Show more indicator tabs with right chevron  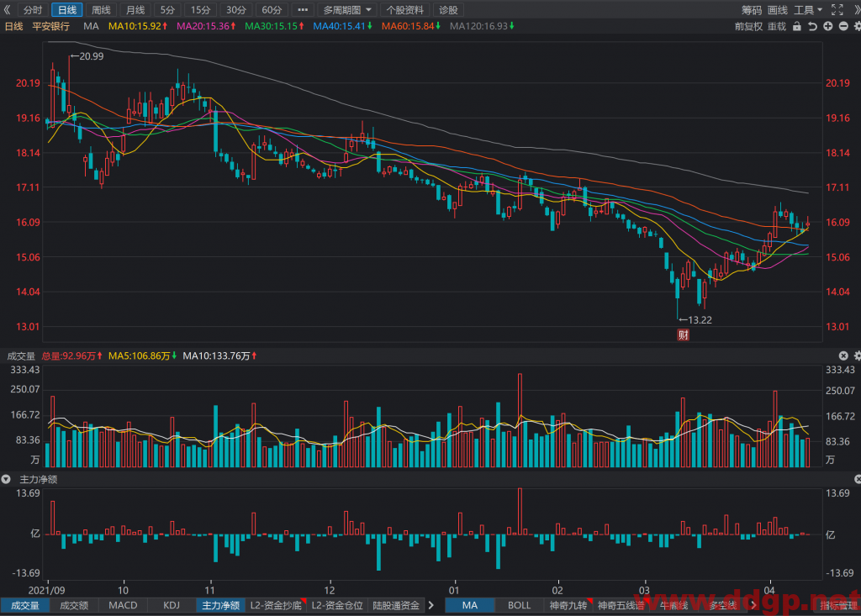[x=431, y=605]
